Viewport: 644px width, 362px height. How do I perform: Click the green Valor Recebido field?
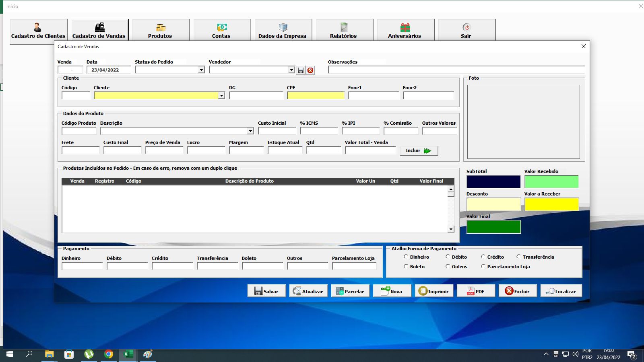point(551,182)
